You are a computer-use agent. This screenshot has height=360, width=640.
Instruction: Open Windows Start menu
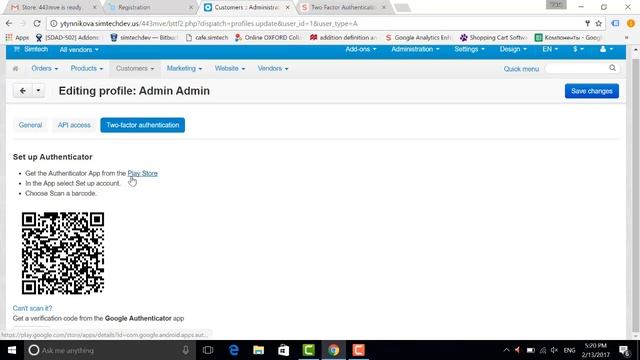coord(12,350)
